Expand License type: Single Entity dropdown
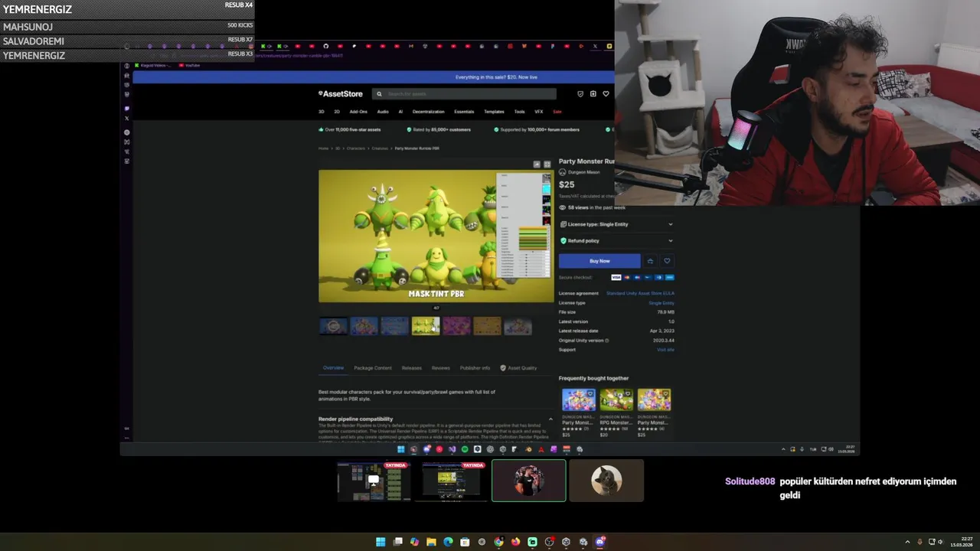This screenshot has height=551, width=980. tap(616, 224)
